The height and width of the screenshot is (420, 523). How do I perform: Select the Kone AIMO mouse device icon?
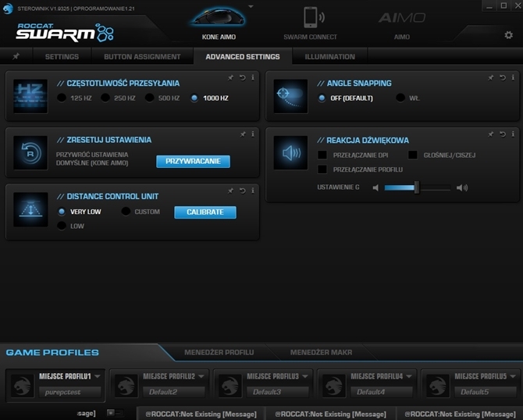[x=219, y=17]
